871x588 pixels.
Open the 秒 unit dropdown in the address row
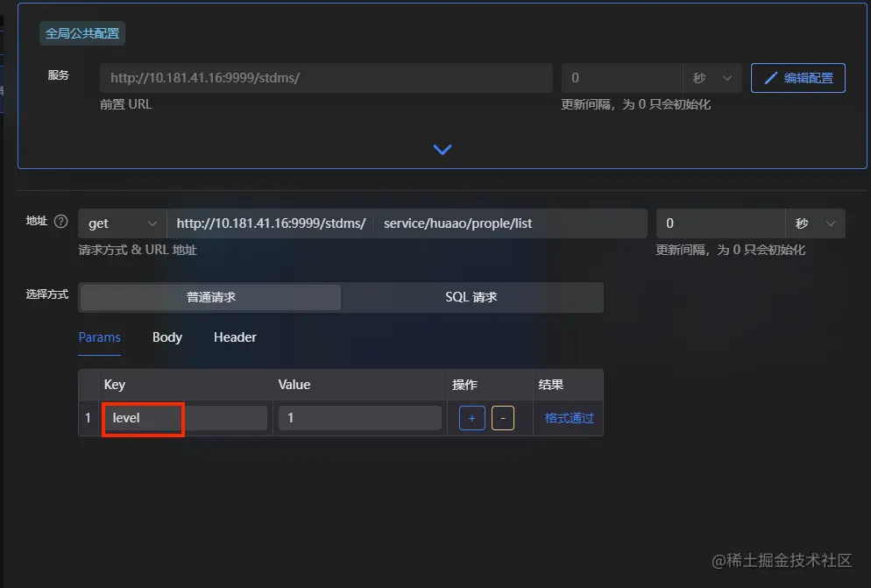(816, 223)
